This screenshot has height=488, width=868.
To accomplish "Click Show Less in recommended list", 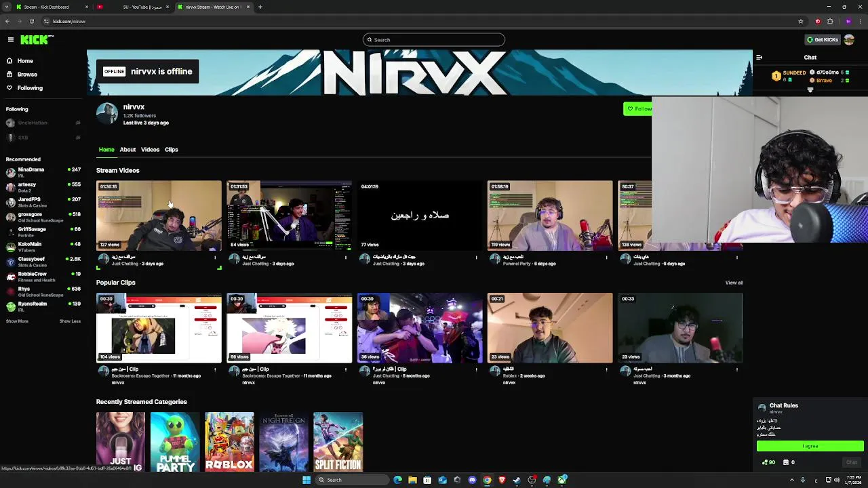I will click(70, 321).
